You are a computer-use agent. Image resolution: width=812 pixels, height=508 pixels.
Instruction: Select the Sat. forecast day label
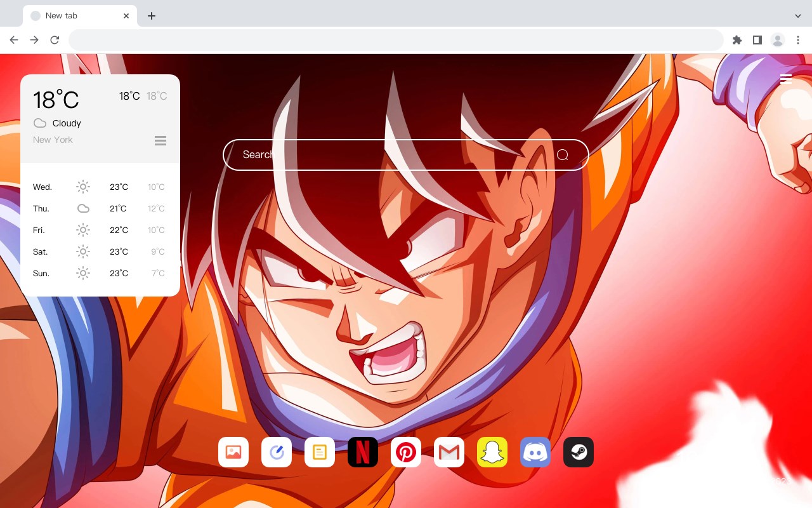point(41,251)
